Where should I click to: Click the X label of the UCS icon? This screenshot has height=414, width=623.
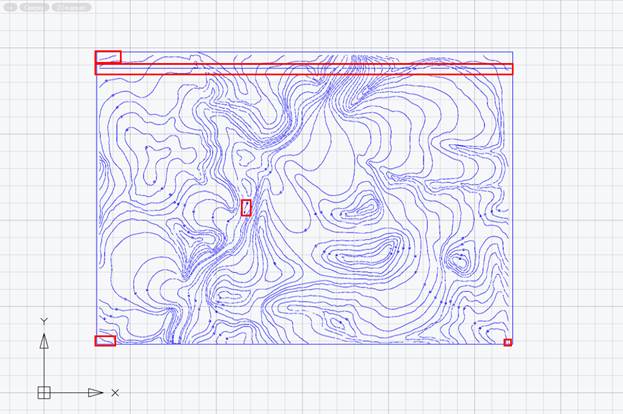tap(115, 393)
